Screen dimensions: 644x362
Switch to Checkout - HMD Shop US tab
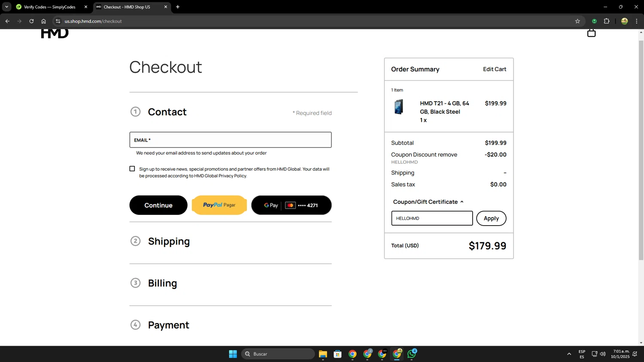point(127,7)
